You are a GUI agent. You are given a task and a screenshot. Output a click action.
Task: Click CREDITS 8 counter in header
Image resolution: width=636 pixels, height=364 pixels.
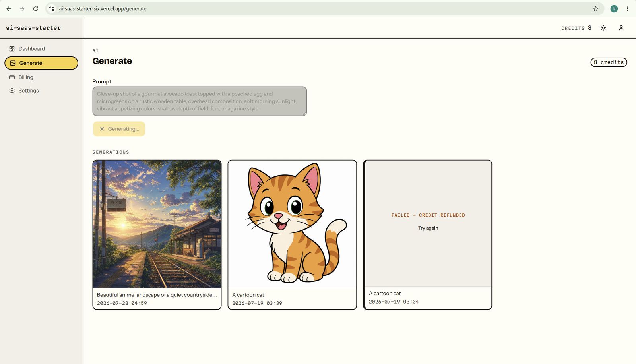576,28
